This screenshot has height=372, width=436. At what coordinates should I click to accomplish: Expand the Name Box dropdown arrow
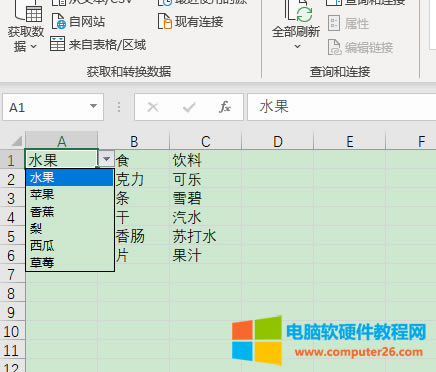93,106
